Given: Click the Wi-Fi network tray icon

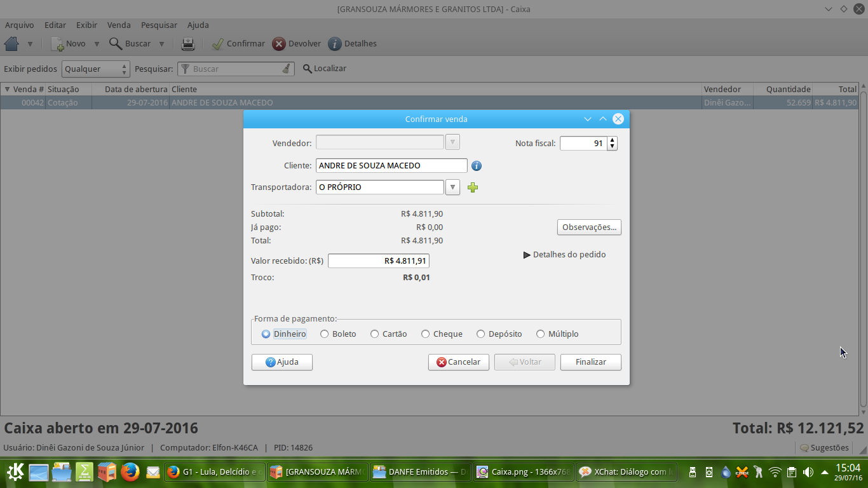Looking at the screenshot, I should [775, 472].
